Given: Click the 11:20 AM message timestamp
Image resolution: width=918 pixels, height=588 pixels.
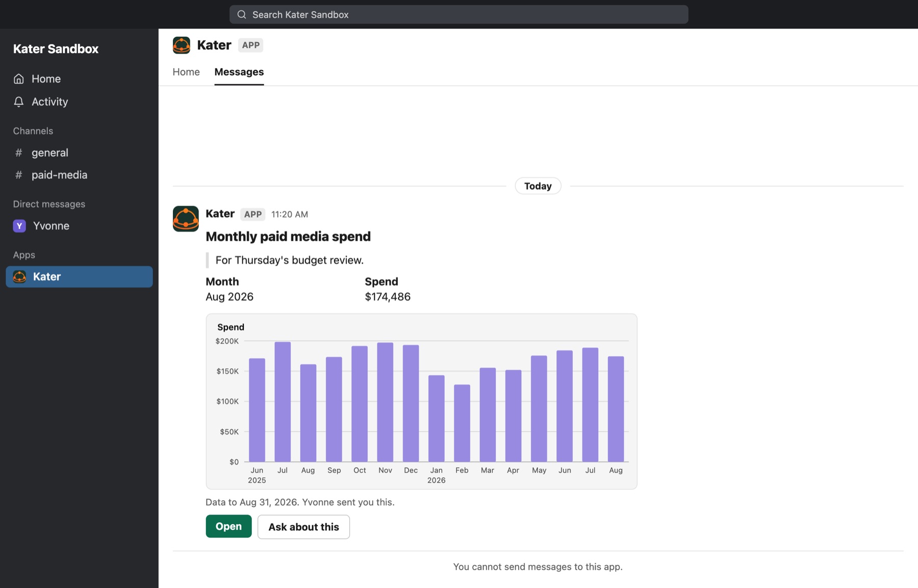Looking at the screenshot, I should (x=290, y=214).
